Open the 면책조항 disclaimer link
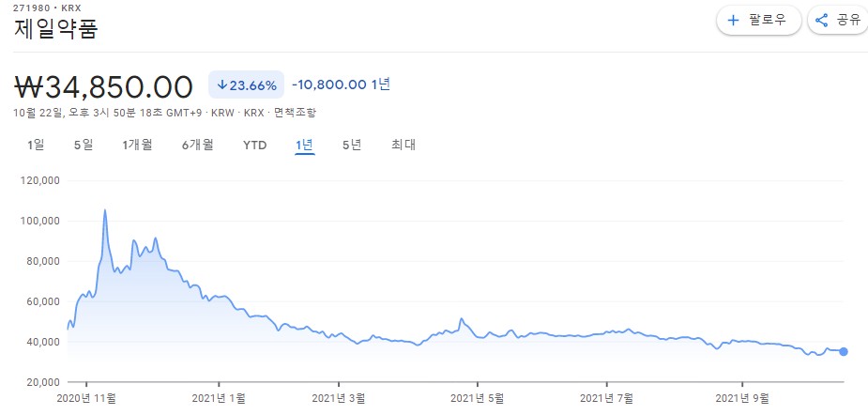The image size is (868, 415). coord(297,113)
